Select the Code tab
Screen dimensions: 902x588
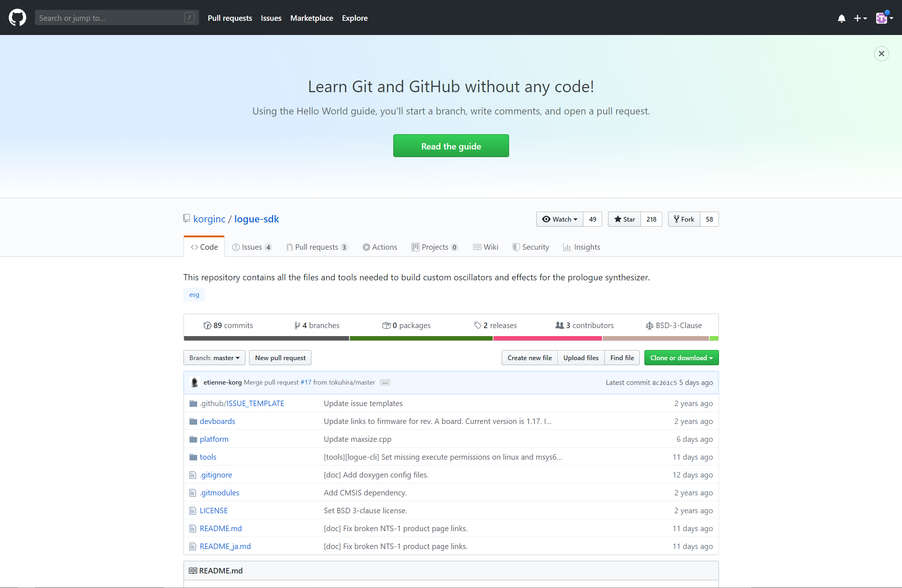[x=204, y=247]
